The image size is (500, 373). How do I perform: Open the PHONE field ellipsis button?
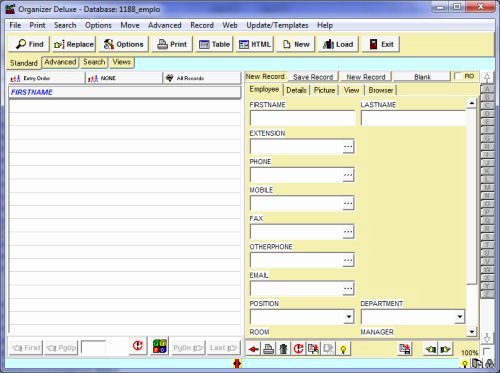(x=348, y=175)
